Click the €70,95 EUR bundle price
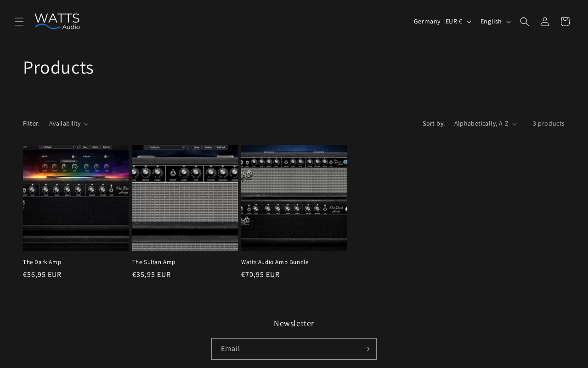588x368 pixels. (260, 275)
